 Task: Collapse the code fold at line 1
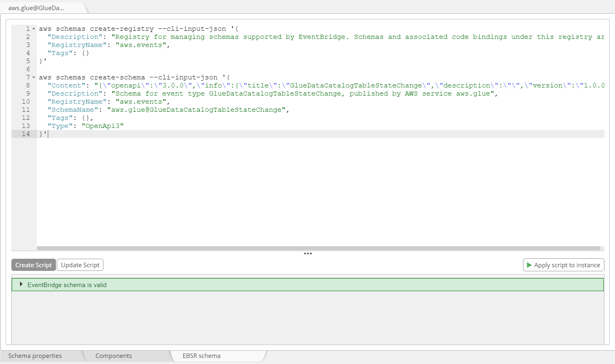point(34,29)
